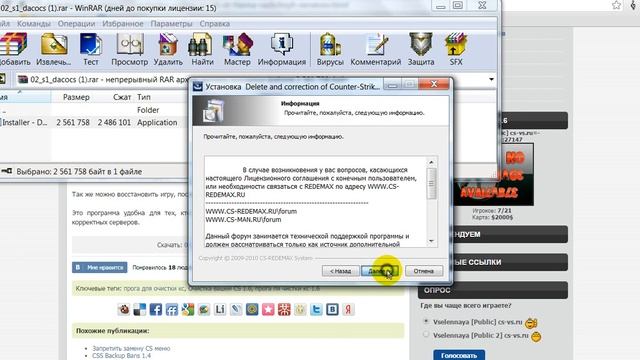This screenshot has height=360, width=640.
Task: Open the Справка menu in WinRAR
Action: (x=215, y=24)
